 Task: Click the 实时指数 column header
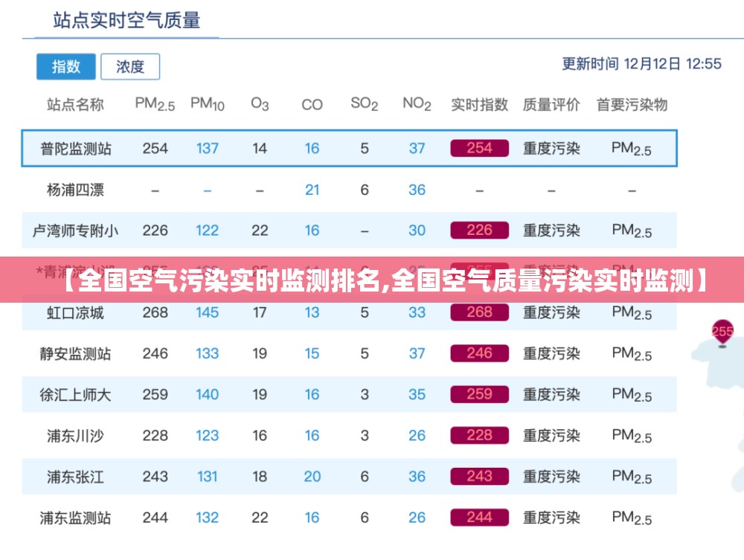479,105
